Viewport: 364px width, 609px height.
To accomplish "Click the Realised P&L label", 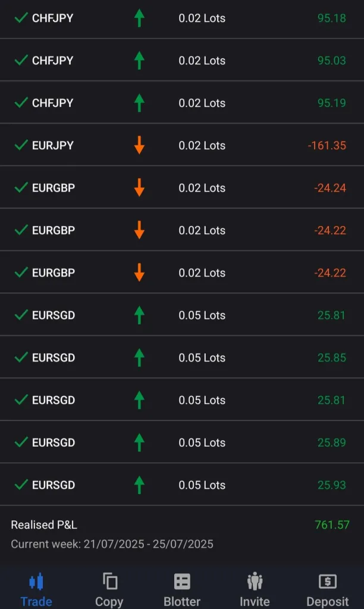I will 44,525.
